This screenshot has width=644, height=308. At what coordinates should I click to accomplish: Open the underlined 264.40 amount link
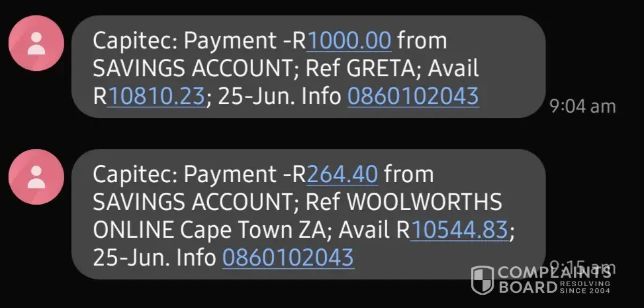click(x=343, y=174)
